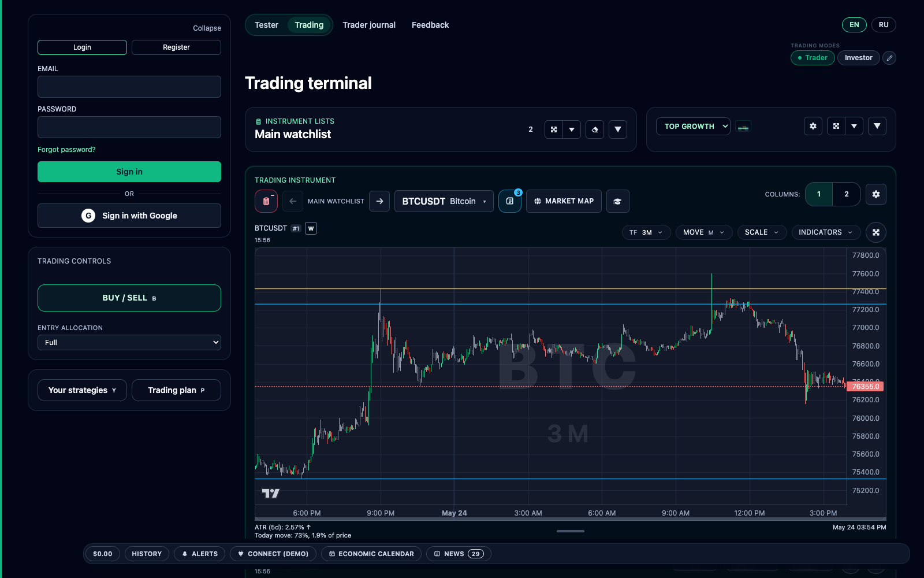
Task: Open the INDICATORS dropdown
Action: [x=826, y=232]
